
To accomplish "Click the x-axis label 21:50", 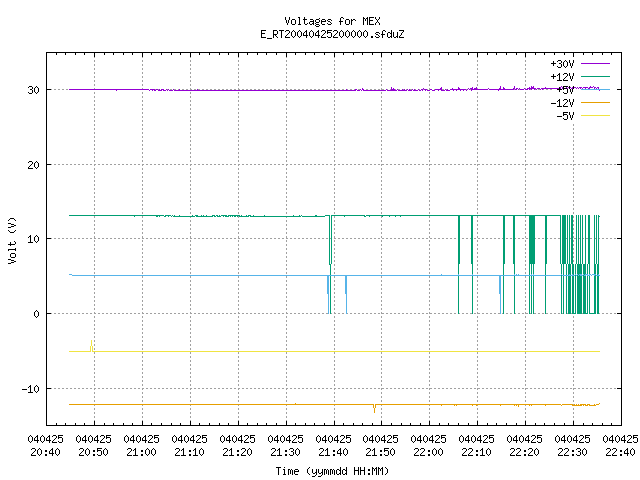I will 380,452.
